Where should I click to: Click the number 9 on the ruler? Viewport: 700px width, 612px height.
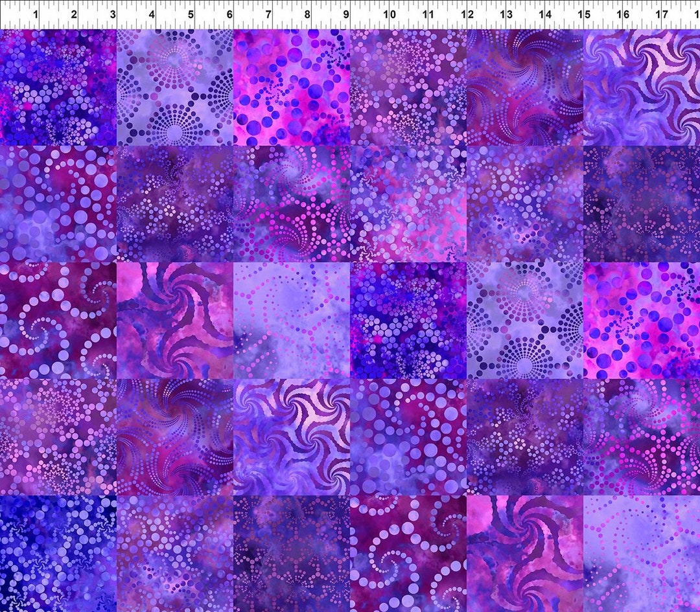[x=345, y=12]
